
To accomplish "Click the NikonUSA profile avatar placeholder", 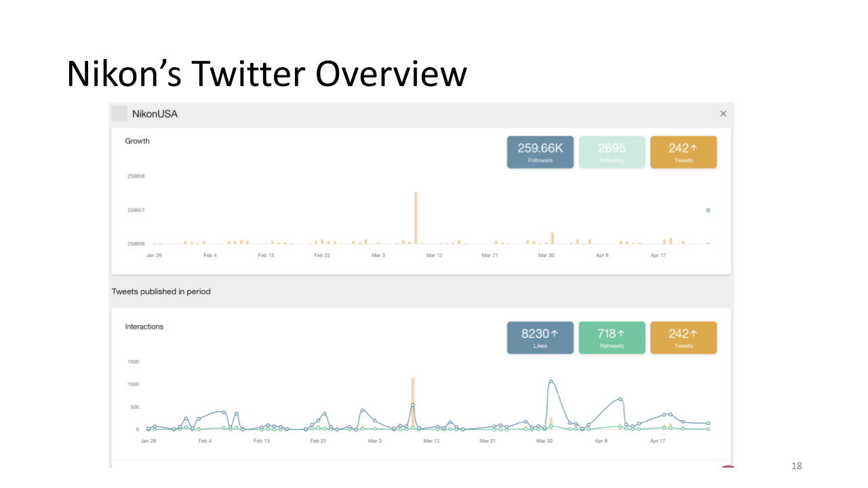I will [119, 114].
